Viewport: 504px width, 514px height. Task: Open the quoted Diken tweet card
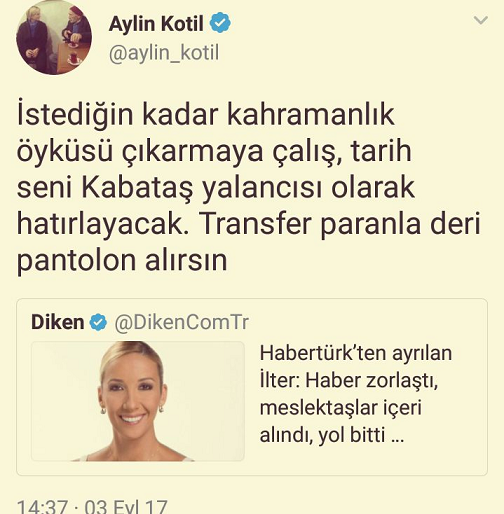pos(252,387)
